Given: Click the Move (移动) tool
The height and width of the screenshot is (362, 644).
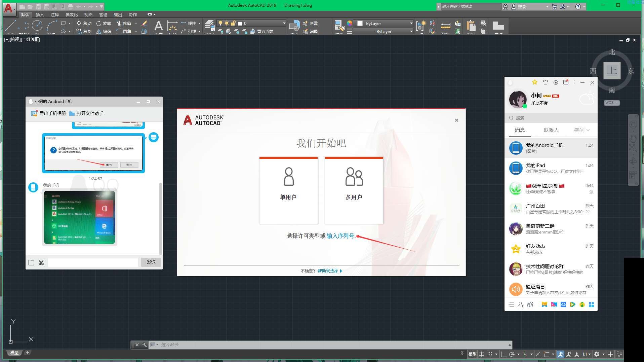Looking at the screenshot, I should (84, 23).
